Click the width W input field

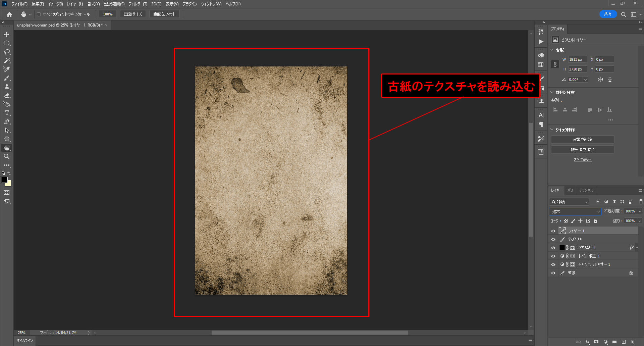coord(577,59)
